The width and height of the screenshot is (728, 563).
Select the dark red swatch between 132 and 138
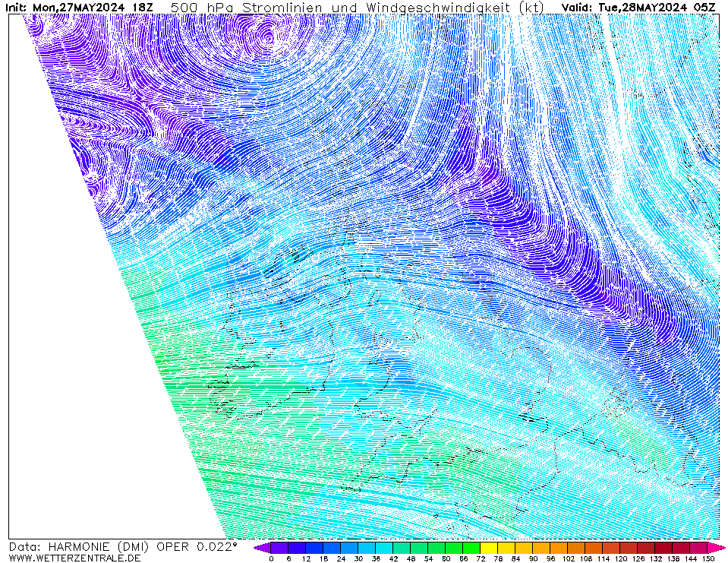point(664,548)
